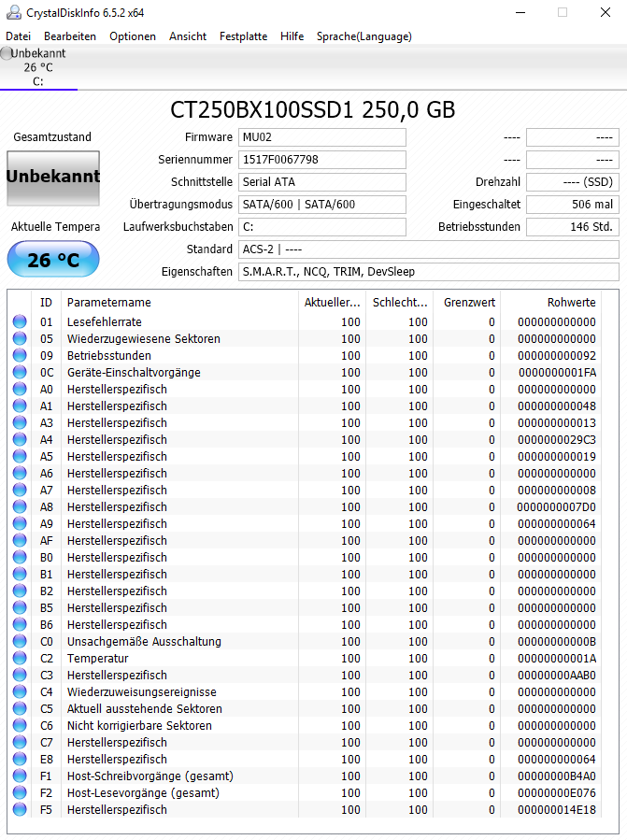Click status icon for attribute A8
Screen dimensions: 627x840
(x=20, y=506)
